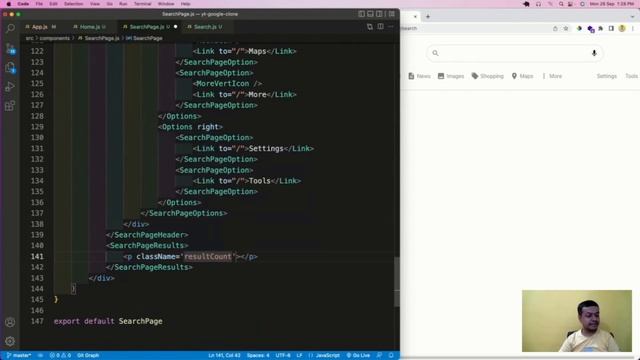The width and height of the screenshot is (640, 360).
Task: Open the Manage gear in VS Code
Action: pos(10,341)
